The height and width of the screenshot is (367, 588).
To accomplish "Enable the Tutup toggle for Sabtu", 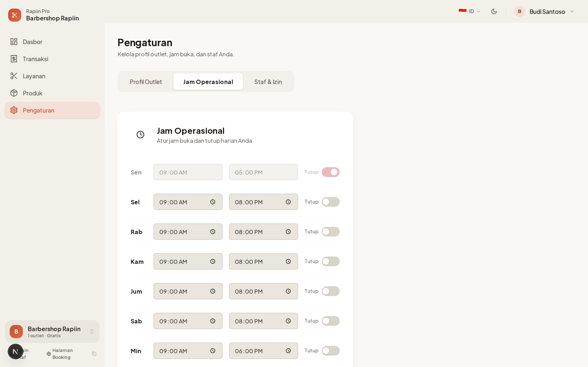I will (x=331, y=321).
